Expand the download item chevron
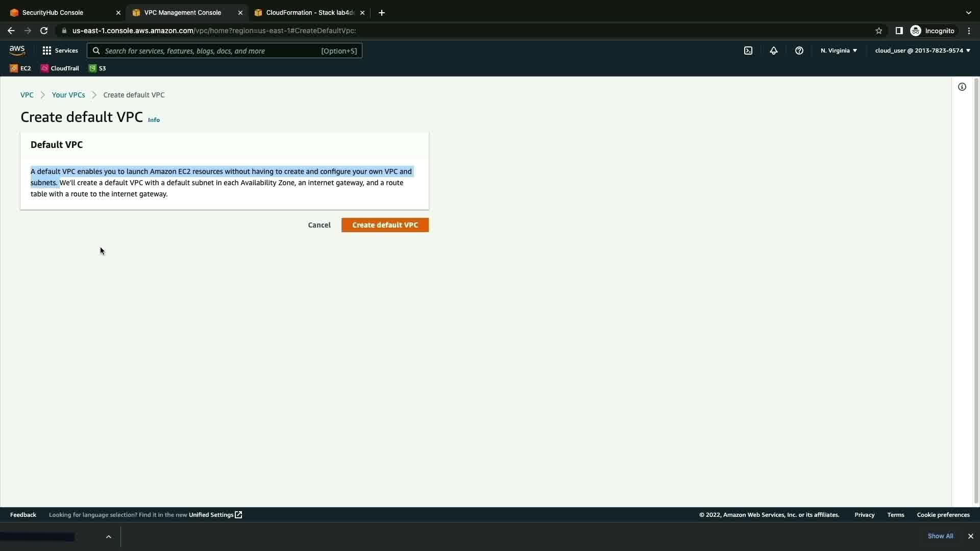980x551 pixels. pyautogui.click(x=108, y=536)
